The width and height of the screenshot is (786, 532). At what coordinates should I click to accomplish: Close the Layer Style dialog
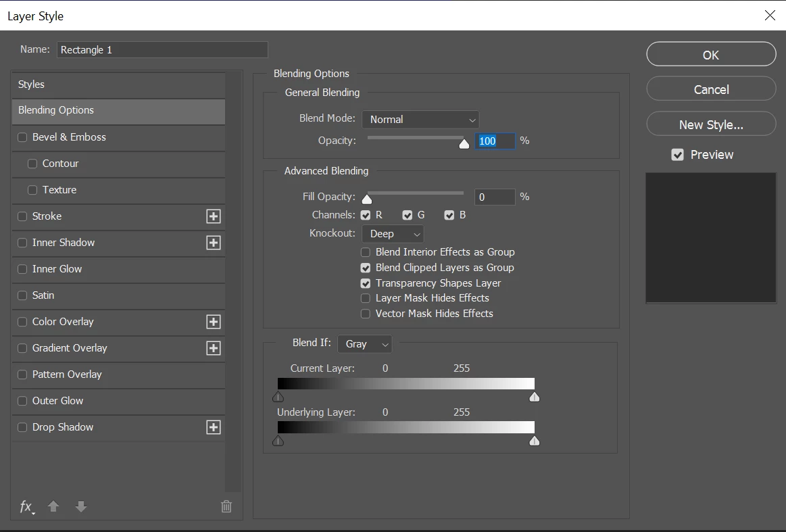pyautogui.click(x=770, y=16)
